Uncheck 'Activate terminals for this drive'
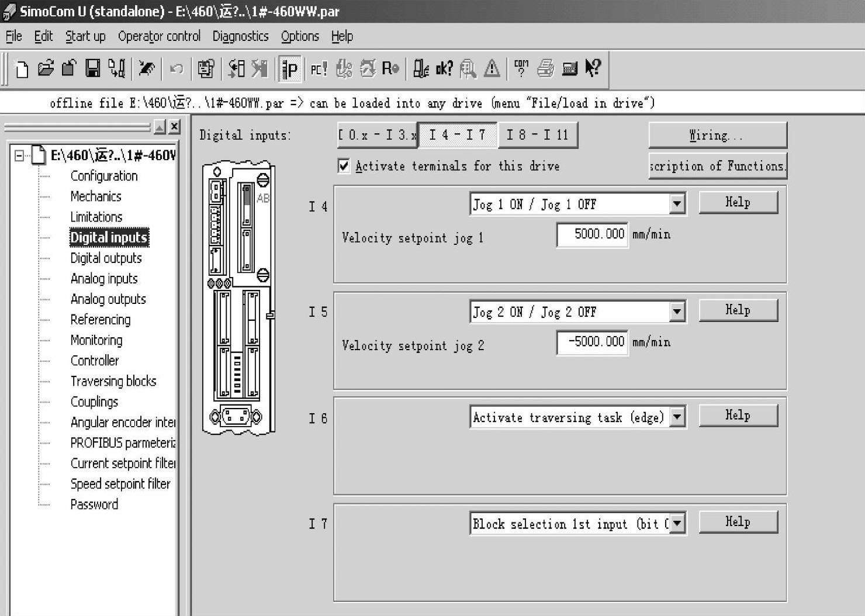Screen dimensions: 865x616 (x=344, y=166)
